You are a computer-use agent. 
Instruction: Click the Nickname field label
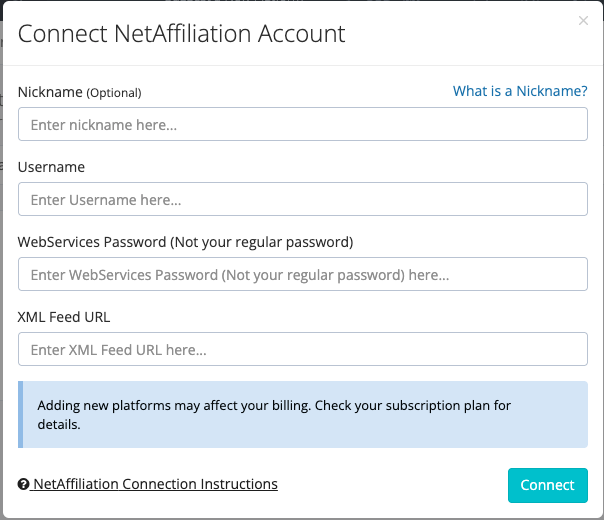pyautogui.click(x=50, y=92)
